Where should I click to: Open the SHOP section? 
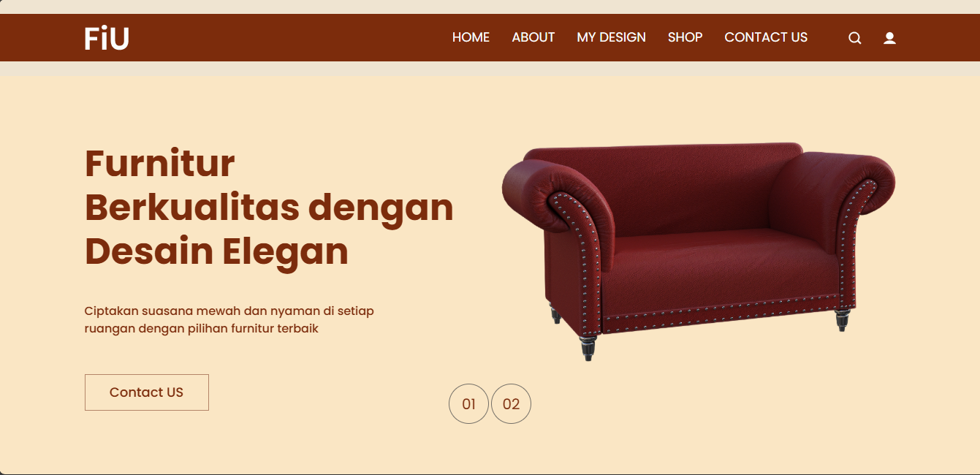685,37
